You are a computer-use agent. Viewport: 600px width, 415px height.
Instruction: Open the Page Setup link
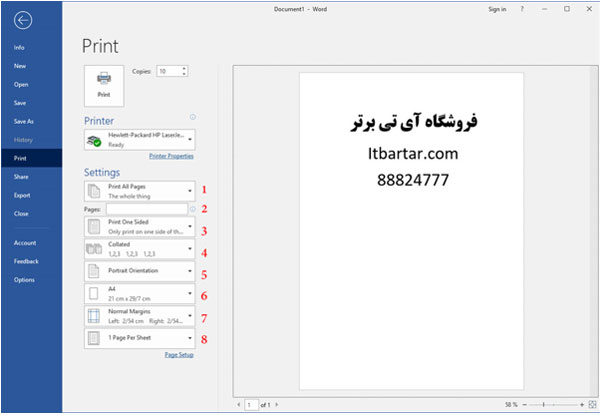click(179, 355)
